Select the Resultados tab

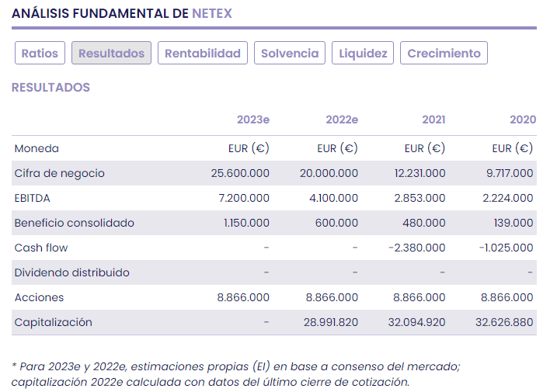(x=111, y=54)
